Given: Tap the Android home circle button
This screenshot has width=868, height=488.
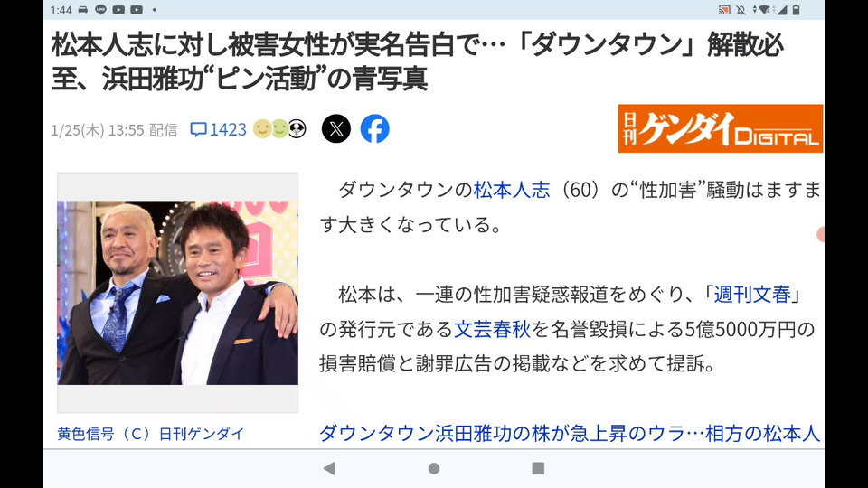Looking at the screenshot, I should click(434, 469).
